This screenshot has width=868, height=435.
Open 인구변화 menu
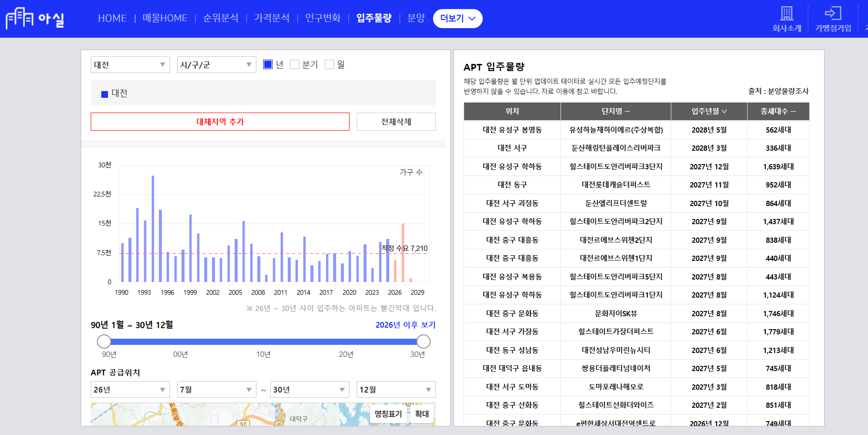tap(323, 18)
